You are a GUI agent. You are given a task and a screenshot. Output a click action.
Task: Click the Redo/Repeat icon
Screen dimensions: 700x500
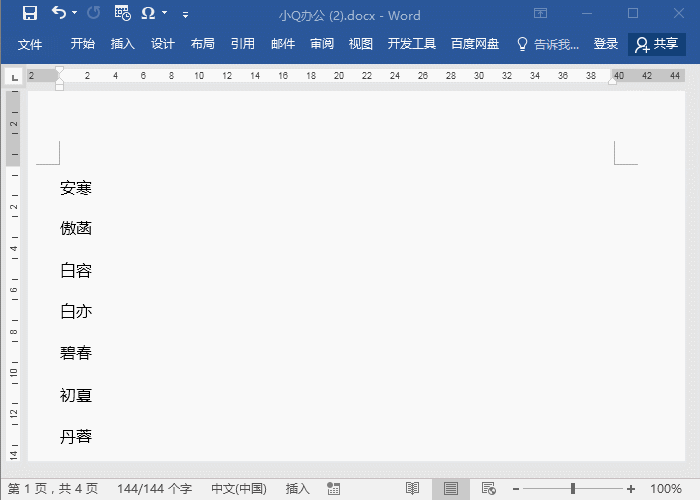coord(93,13)
